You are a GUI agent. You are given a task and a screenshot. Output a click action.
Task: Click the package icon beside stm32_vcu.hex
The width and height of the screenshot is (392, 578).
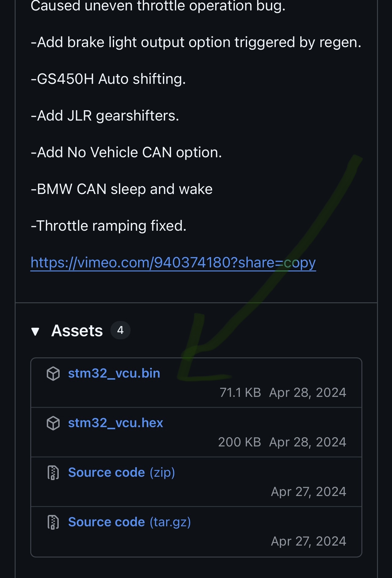tap(53, 423)
